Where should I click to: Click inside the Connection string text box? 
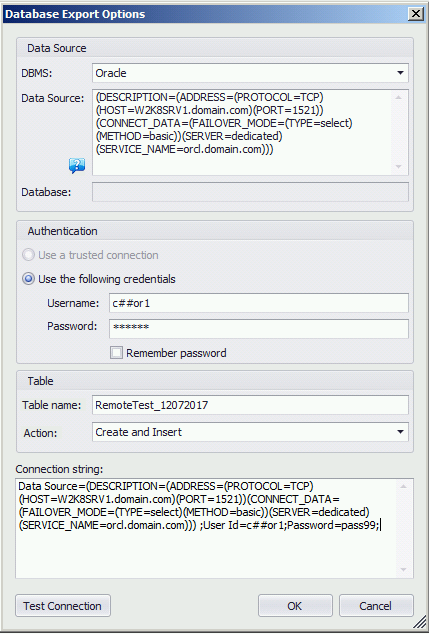206,528
